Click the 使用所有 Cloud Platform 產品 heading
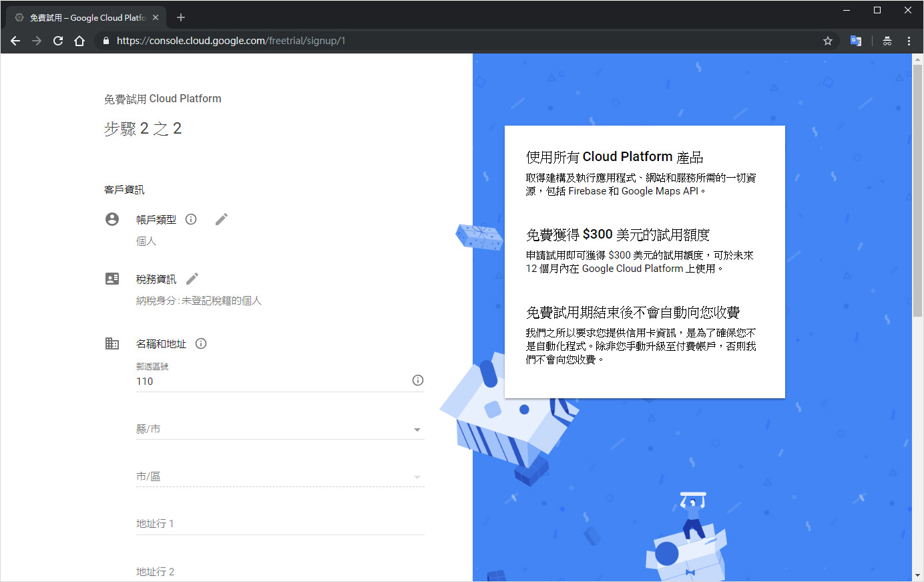 point(614,157)
